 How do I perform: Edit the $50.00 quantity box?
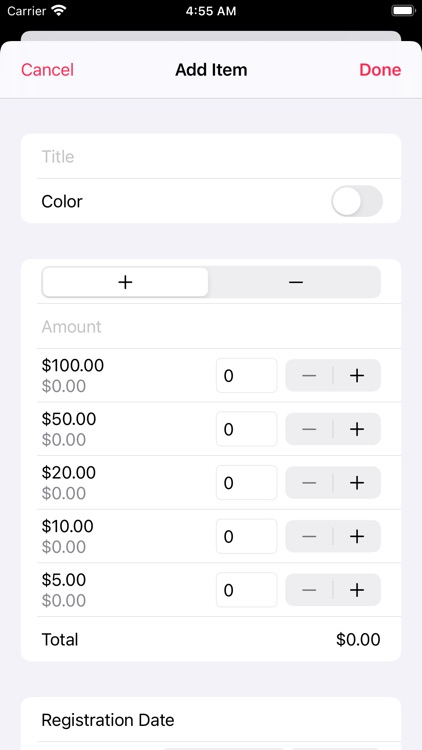[246, 430]
